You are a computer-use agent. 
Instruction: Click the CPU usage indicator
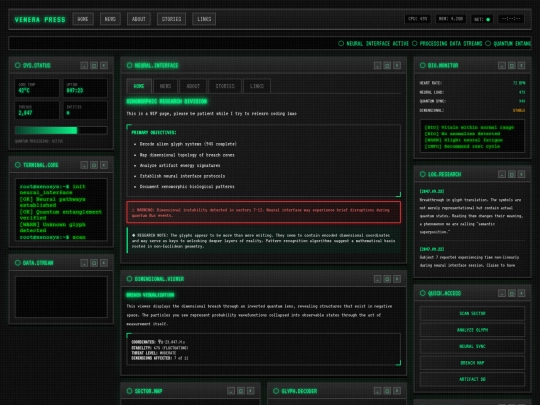(417, 19)
